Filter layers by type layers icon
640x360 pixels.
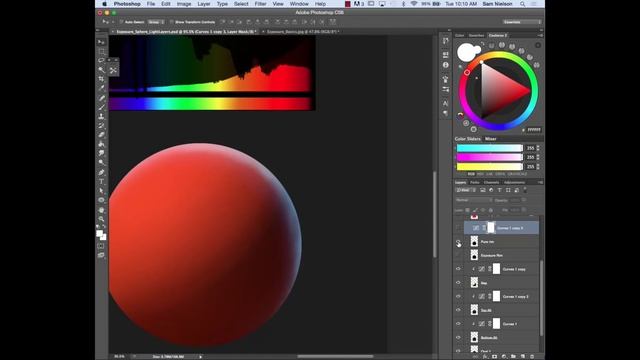500,190
